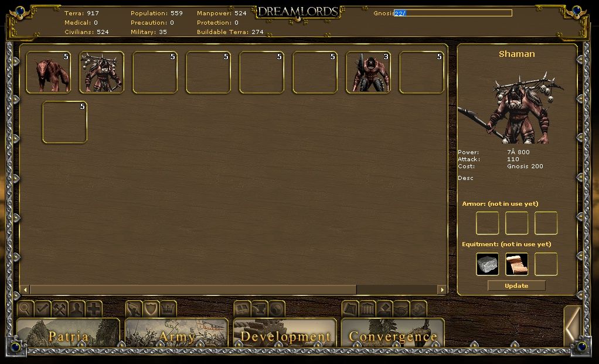
Task: Click the 'Population: 559' stat
Action: 156,13
